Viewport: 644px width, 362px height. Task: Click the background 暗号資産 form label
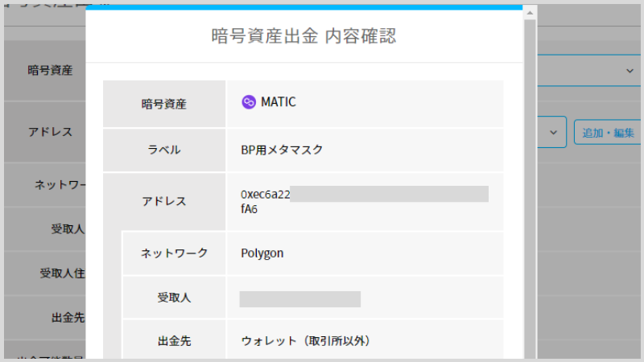pyautogui.click(x=50, y=70)
